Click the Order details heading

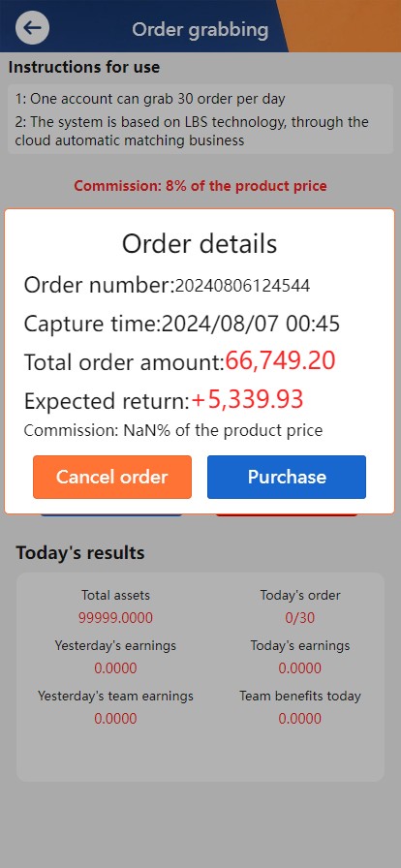(x=200, y=244)
